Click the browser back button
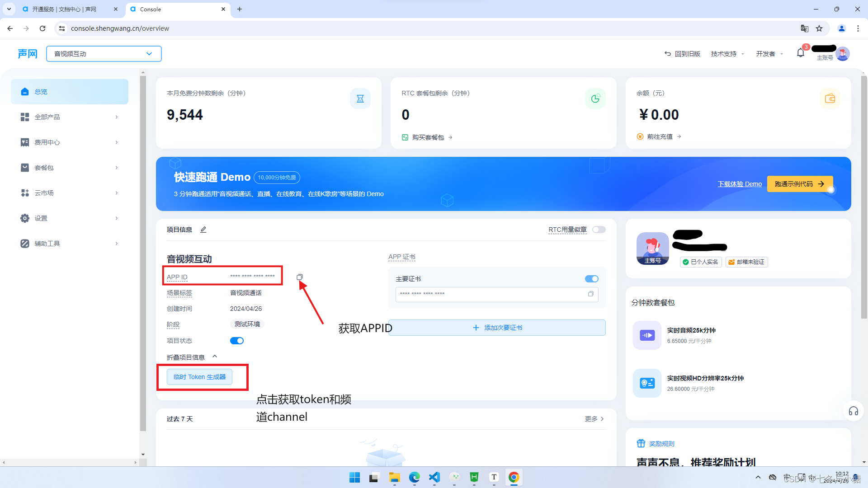 pos(10,28)
